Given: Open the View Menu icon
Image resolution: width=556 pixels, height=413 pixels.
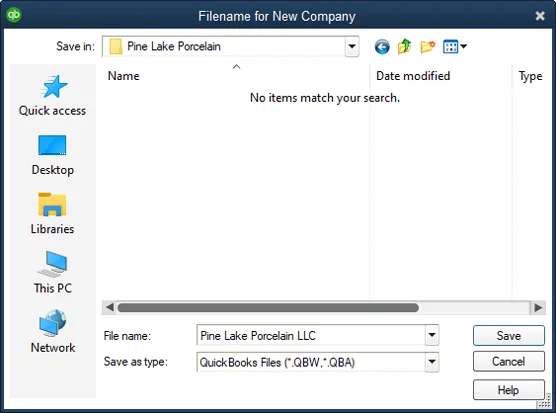Looking at the screenshot, I should tap(455, 46).
